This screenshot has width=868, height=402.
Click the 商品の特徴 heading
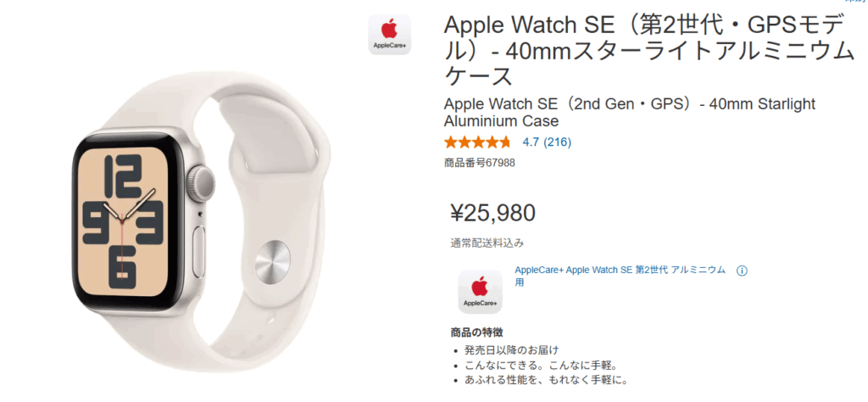[476, 332]
